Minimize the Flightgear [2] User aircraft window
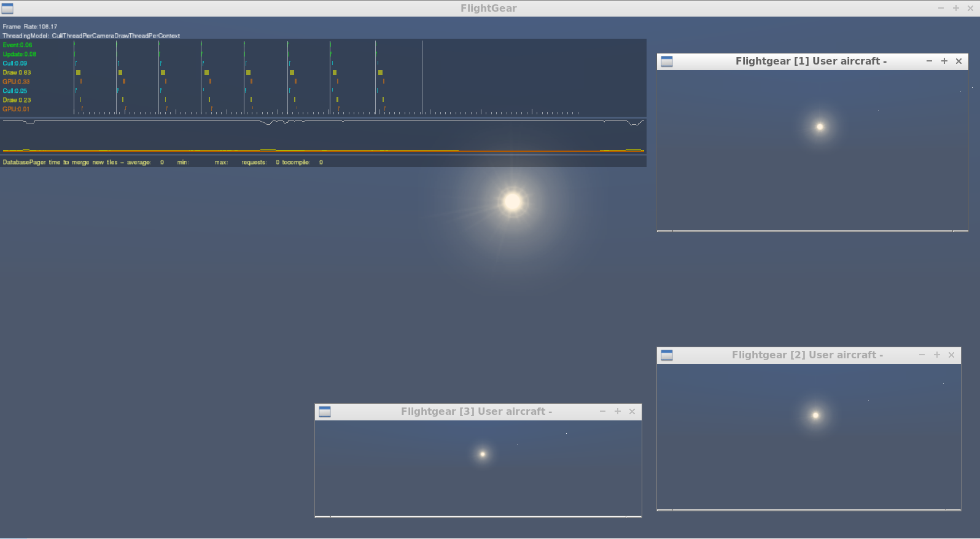The image size is (980, 539). point(922,355)
